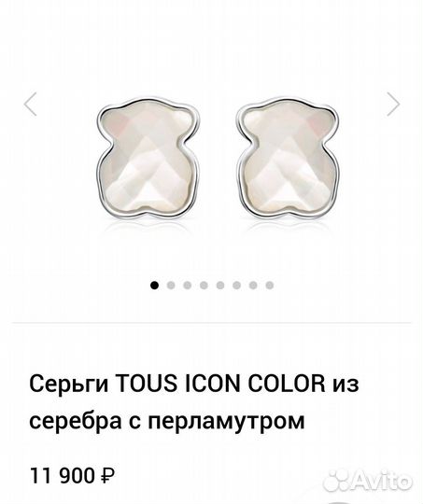Screen dimensions: 423x504
Task: Click the ruble currency symbol
Action: pyautogui.click(x=107, y=476)
